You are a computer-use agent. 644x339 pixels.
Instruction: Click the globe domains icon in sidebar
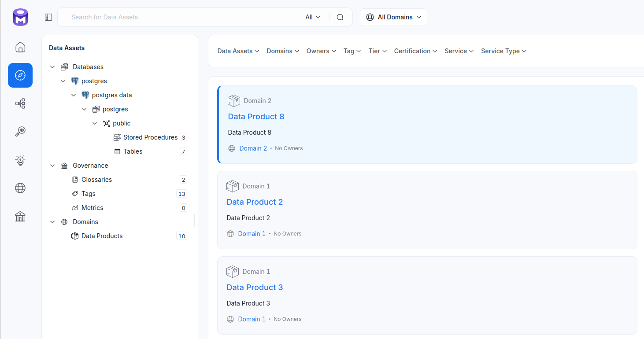click(x=20, y=188)
